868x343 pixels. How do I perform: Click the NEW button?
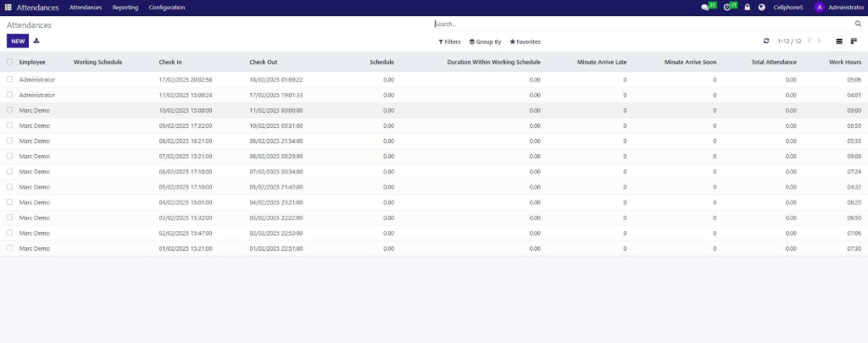18,41
